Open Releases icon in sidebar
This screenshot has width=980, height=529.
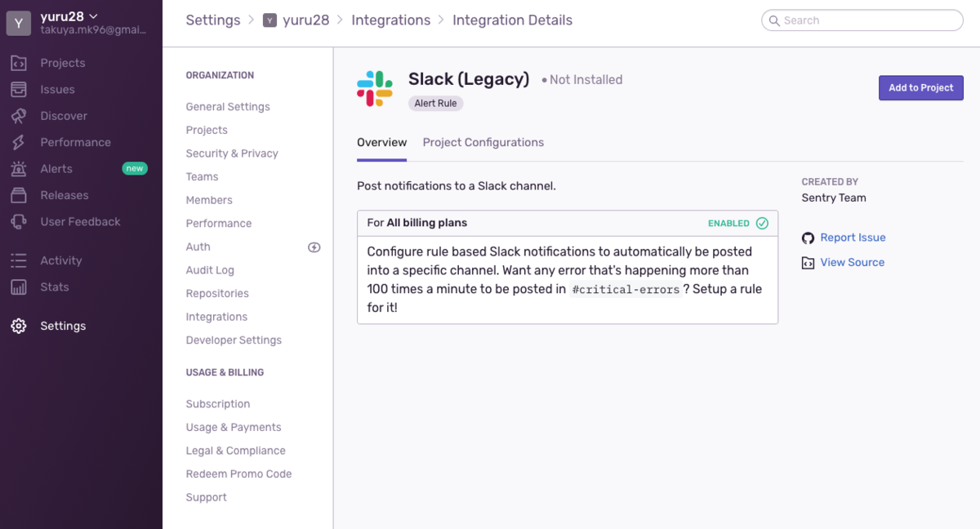click(18, 195)
